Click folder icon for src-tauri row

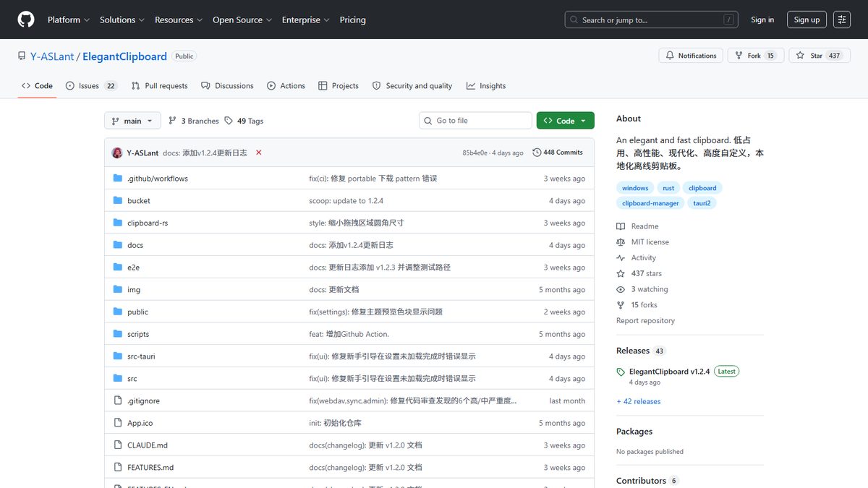coord(118,356)
